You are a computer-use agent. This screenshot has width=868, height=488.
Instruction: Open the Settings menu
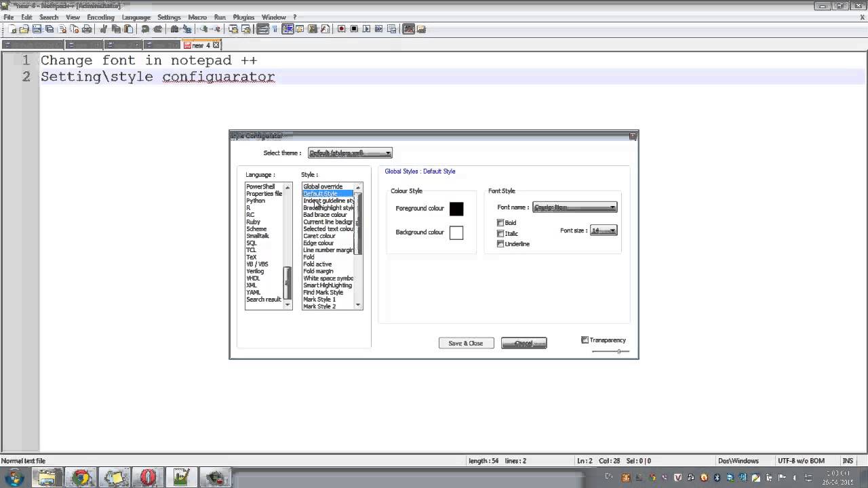[x=169, y=17]
